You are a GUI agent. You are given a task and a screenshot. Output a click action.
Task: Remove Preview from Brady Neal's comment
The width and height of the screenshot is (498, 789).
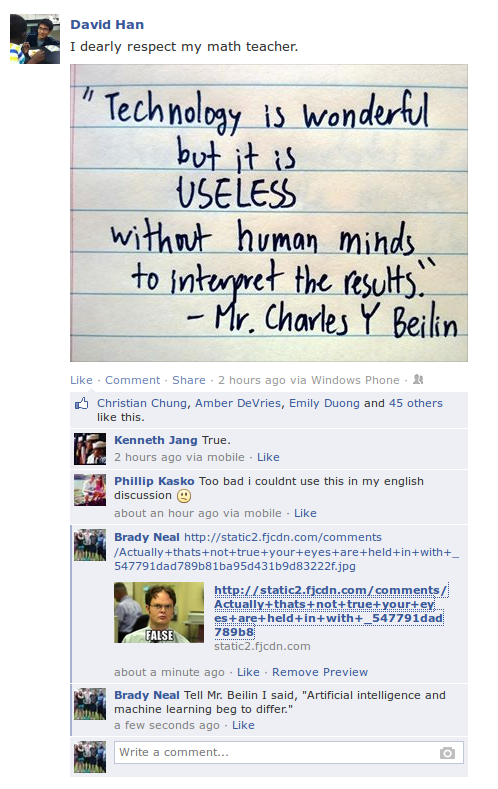click(x=320, y=672)
